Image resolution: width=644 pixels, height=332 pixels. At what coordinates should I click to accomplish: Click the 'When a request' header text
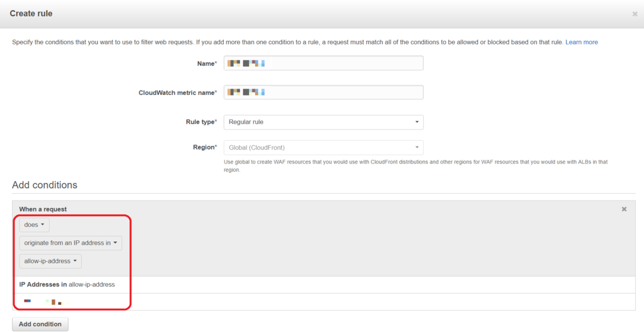pyautogui.click(x=43, y=209)
